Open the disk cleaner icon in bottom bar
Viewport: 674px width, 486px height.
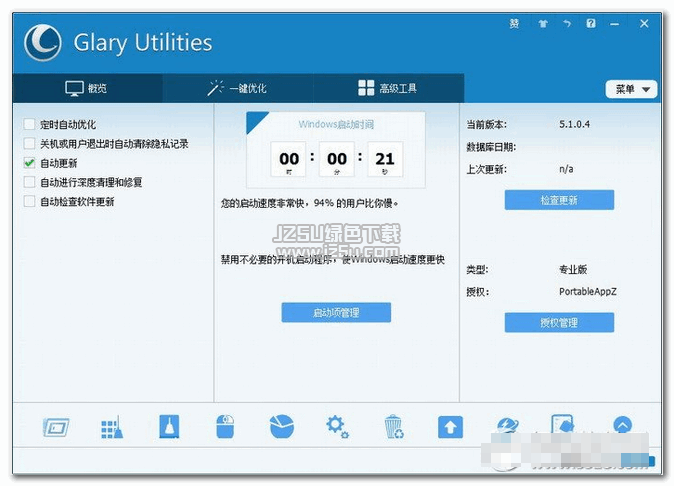click(56, 427)
